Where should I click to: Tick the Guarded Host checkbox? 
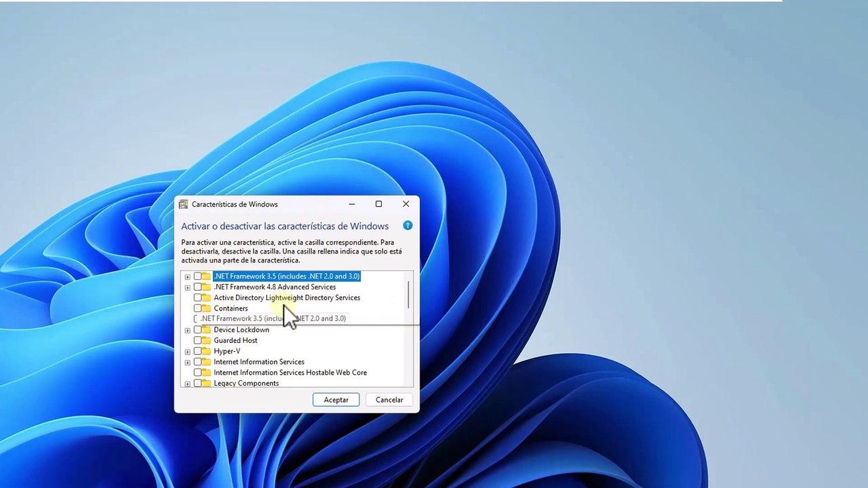click(x=197, y=340)
